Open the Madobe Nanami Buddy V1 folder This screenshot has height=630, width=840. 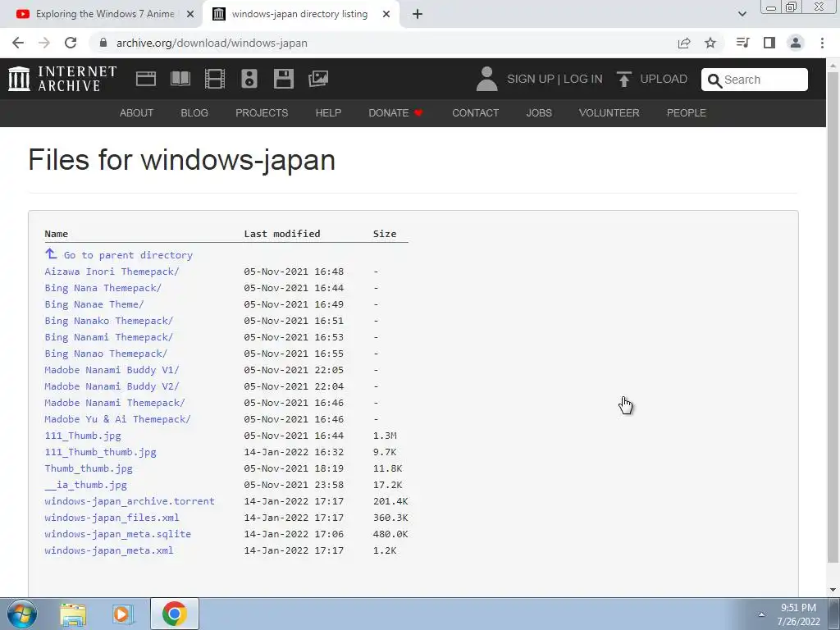[x=112, y=370]
